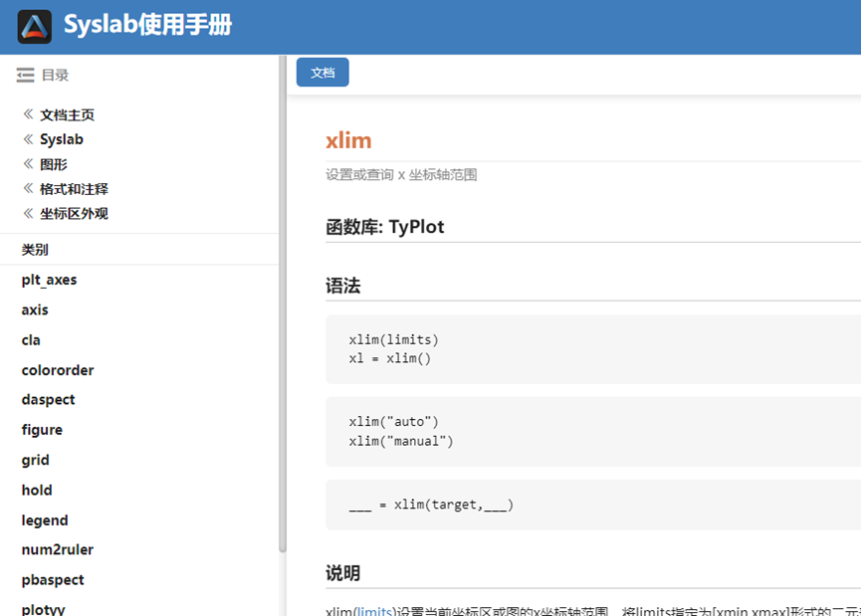The width and height of the screenshot is (861, 616).
Task: Click the 函数库: TyPlot heading
Action: 385,227
